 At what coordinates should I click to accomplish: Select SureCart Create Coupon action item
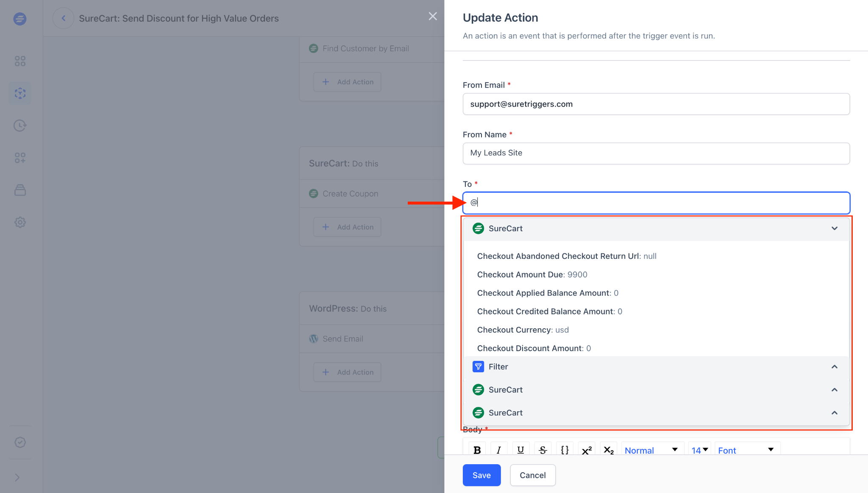(350, 193)
